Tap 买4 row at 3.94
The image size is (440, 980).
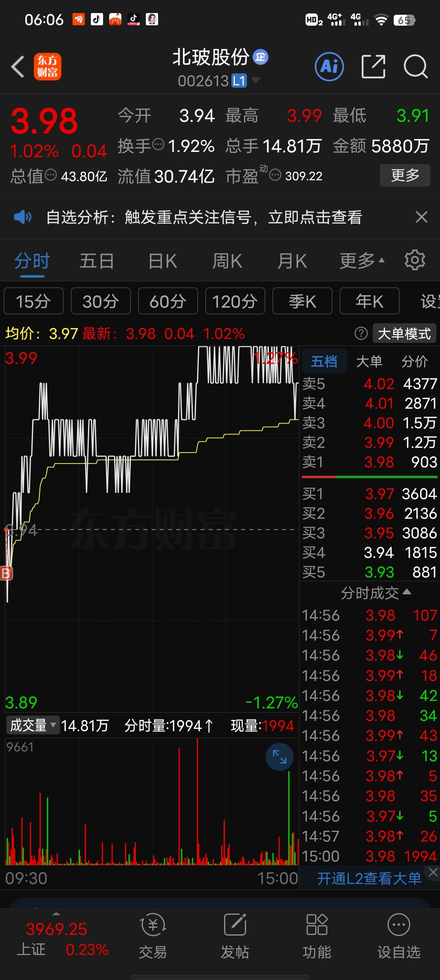[x=370, y=552]
